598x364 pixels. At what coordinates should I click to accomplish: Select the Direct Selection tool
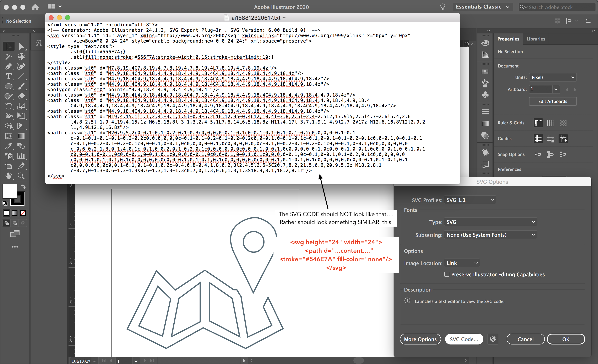[x=21, y=46]
